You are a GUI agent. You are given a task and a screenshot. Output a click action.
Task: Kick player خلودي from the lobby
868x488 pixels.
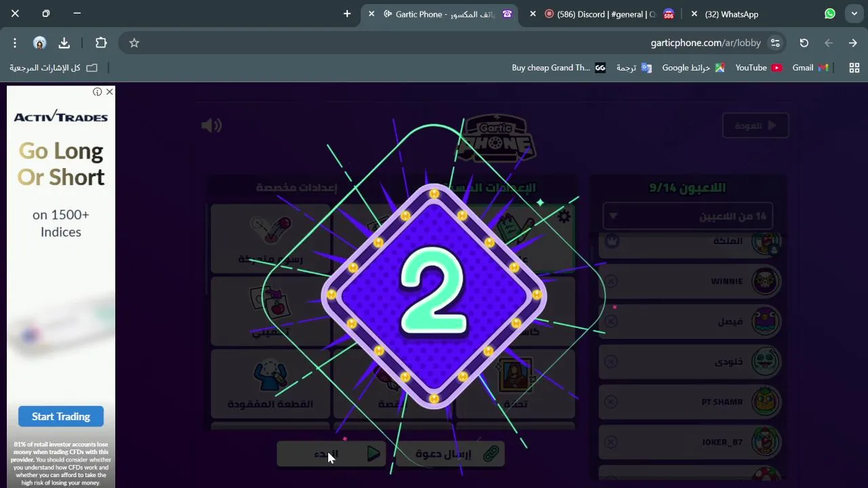point(611,362)
